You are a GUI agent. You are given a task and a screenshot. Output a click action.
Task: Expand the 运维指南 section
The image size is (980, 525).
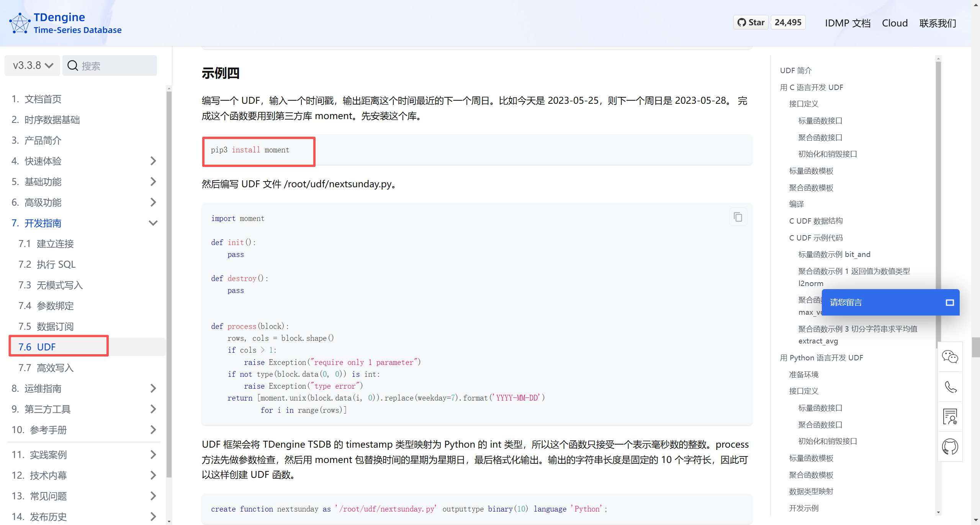[153, 388]
